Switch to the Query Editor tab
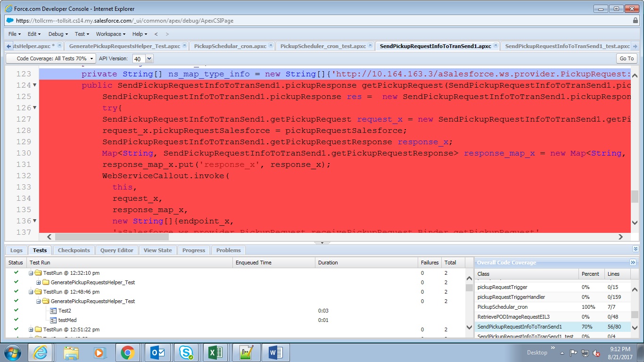The image size is (644, 362). click(116, 250)
